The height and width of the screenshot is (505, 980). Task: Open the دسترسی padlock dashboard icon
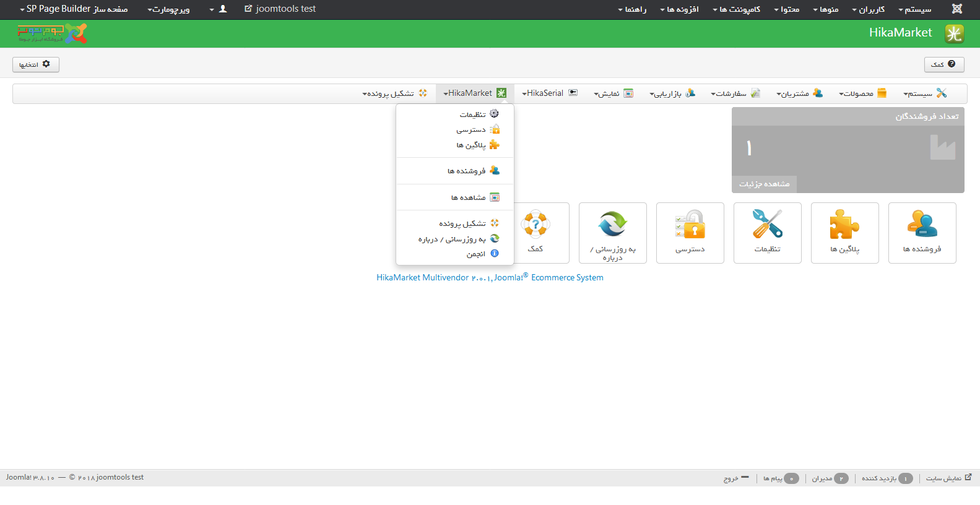pos(690,232)
